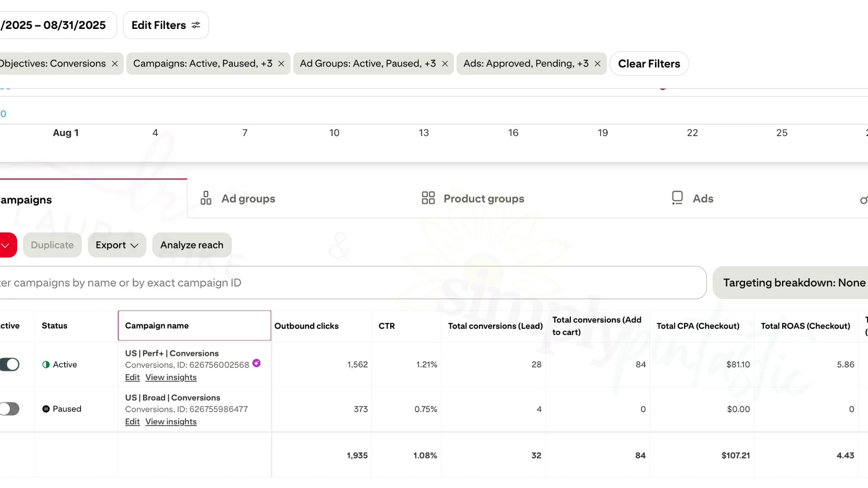The width and height of the screenshot is (868, 488).
Task: Click the Ads tab icon
Action: [x=677, y=198]
